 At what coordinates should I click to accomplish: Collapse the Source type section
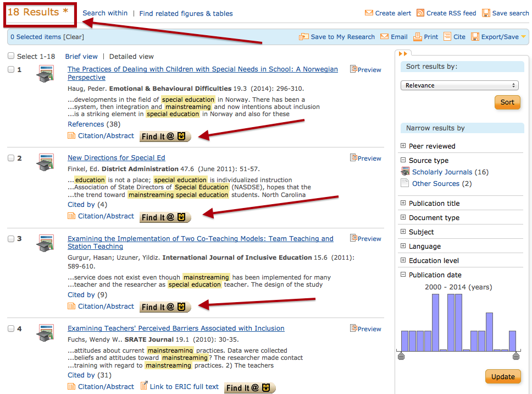point(403,160)
